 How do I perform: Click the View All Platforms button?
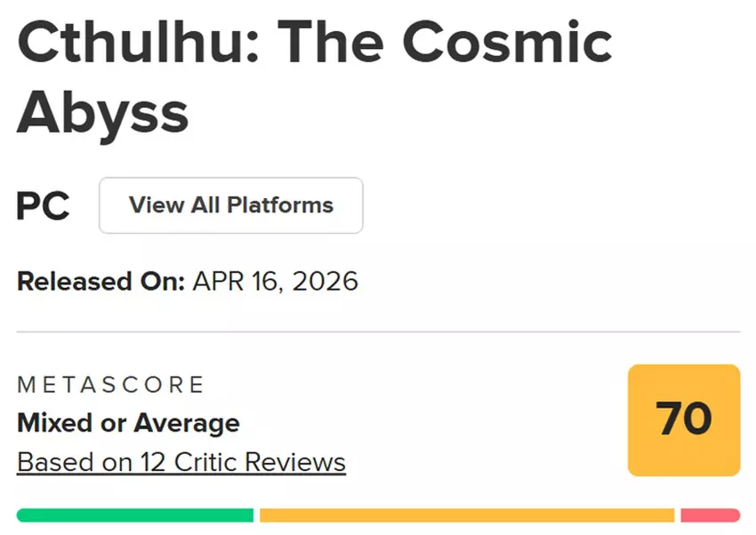(x=230, y=205)
